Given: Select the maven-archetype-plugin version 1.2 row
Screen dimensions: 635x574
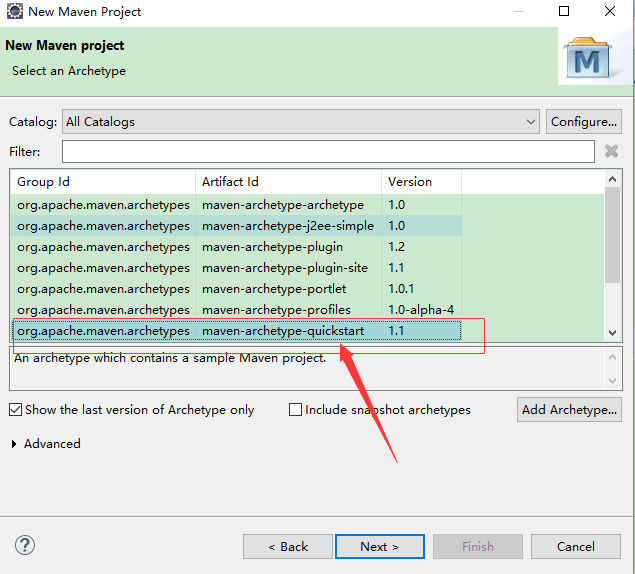Looking at the screenshot, I should [x=236, y=247].
